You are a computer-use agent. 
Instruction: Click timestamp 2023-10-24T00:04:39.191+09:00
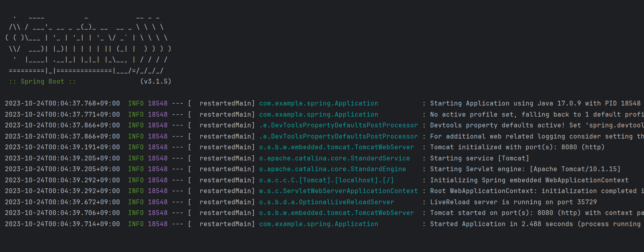point(62,147)
